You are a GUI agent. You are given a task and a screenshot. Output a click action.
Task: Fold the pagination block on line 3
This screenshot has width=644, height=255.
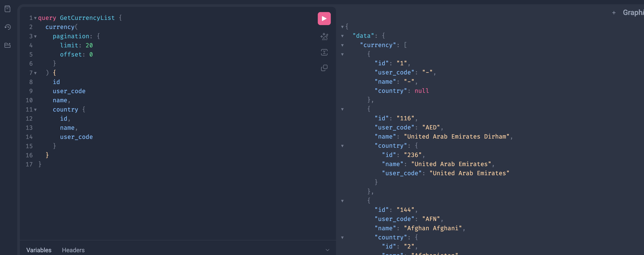[35, 36]
